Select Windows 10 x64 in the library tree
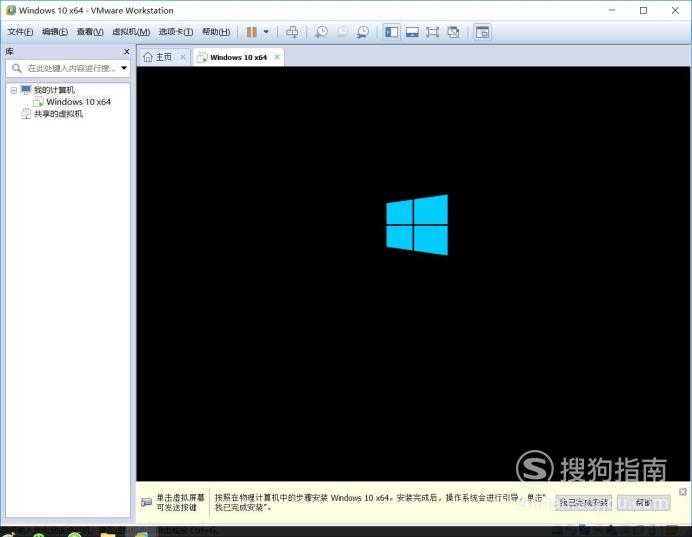The width and height of the screenshot is (692, 537). (x=79, y=102)
